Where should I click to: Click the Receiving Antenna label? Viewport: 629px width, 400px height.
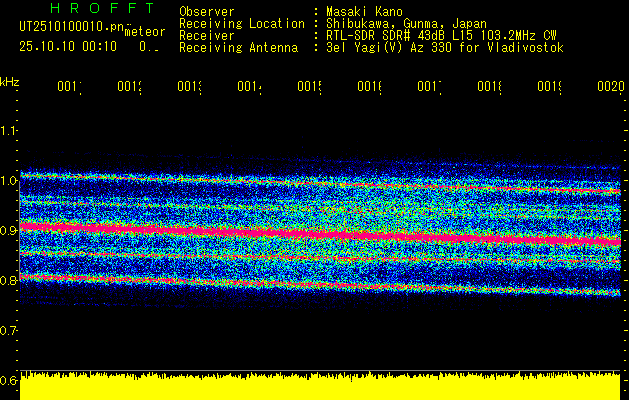239,48
